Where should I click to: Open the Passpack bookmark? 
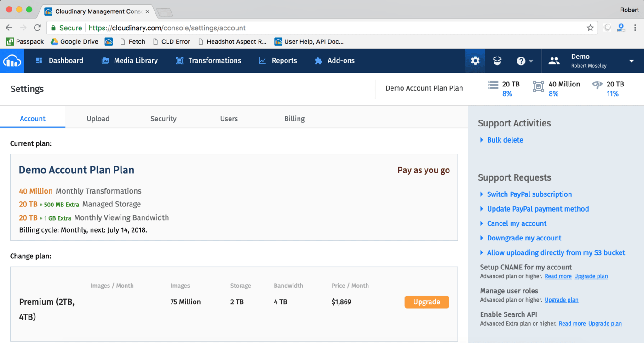25,41
